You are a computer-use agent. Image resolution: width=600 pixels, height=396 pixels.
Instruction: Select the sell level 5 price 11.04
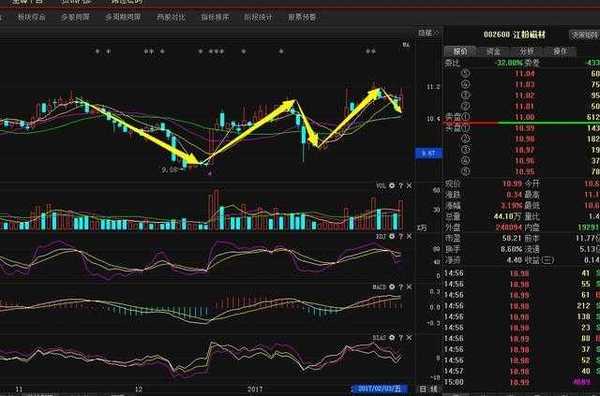coord(524,73)
